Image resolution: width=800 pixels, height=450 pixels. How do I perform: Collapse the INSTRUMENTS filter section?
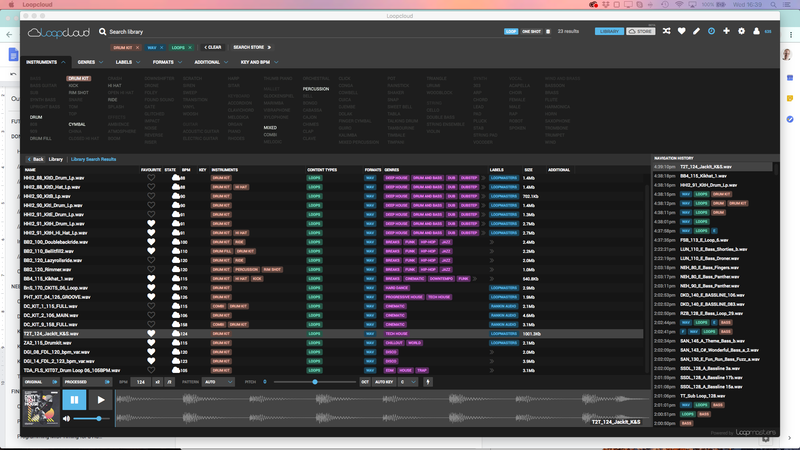pyautogui.click(x=46, y=62)
